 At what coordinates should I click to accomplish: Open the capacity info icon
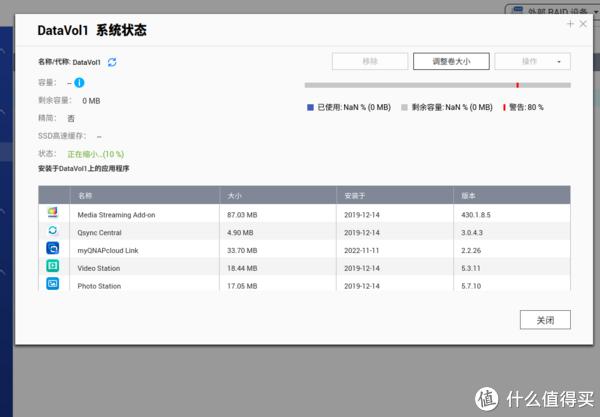pyautogui.click(x=79, y=83)
